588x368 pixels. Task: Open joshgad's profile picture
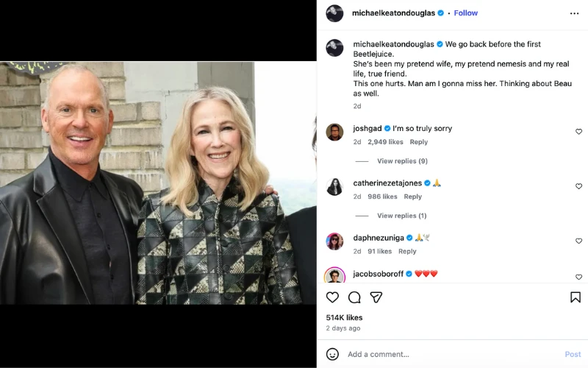(334, 132)
